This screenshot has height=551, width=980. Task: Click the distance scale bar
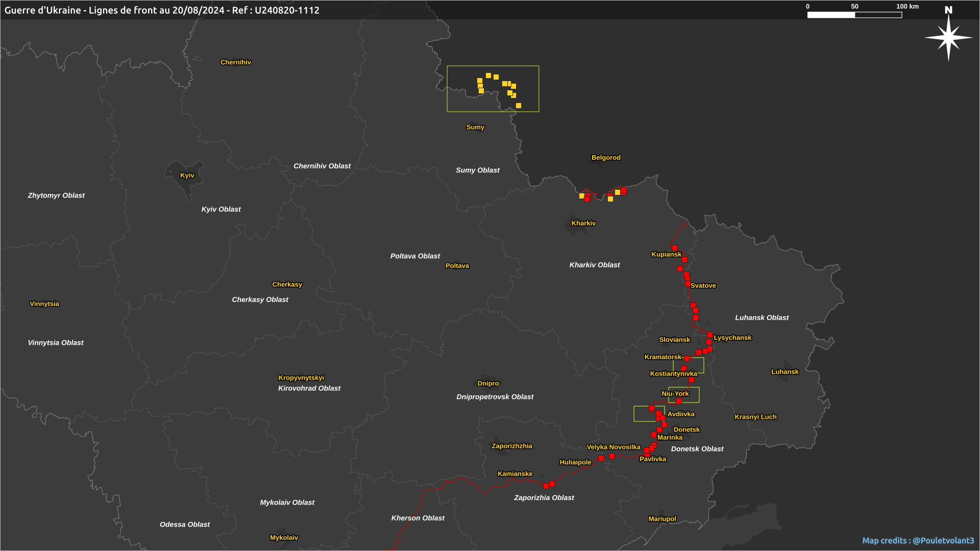pos(854,15)
